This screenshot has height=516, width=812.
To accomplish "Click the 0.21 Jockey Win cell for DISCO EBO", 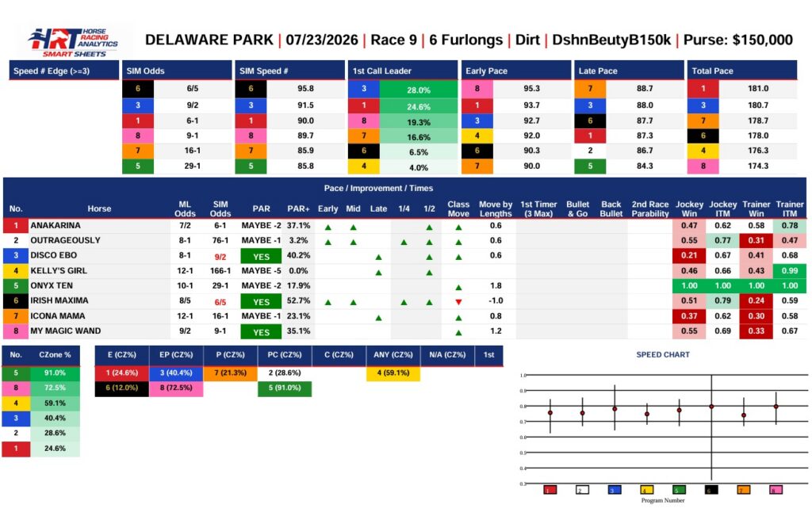I will click(x=689, y=256).
